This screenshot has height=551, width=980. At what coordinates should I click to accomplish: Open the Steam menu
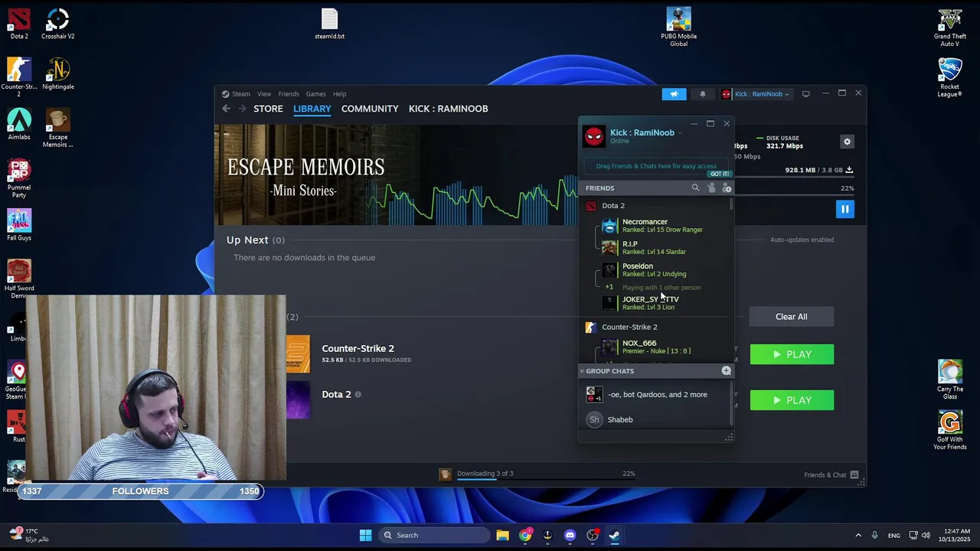[x=241, y=94]
